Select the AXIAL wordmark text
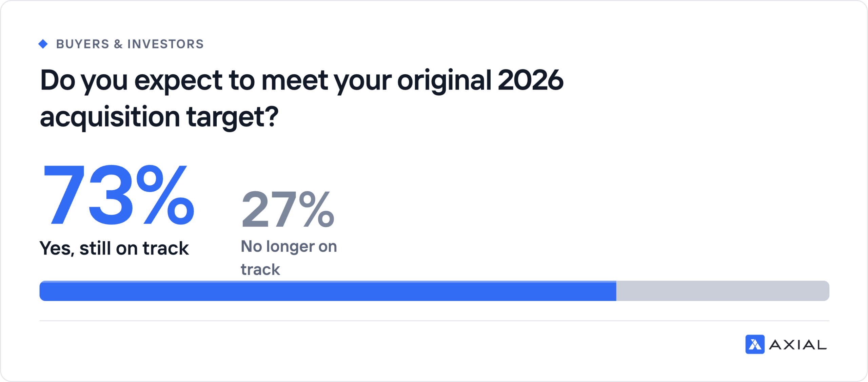The width and height of the screenshot is (868, 382). (798, 345)
